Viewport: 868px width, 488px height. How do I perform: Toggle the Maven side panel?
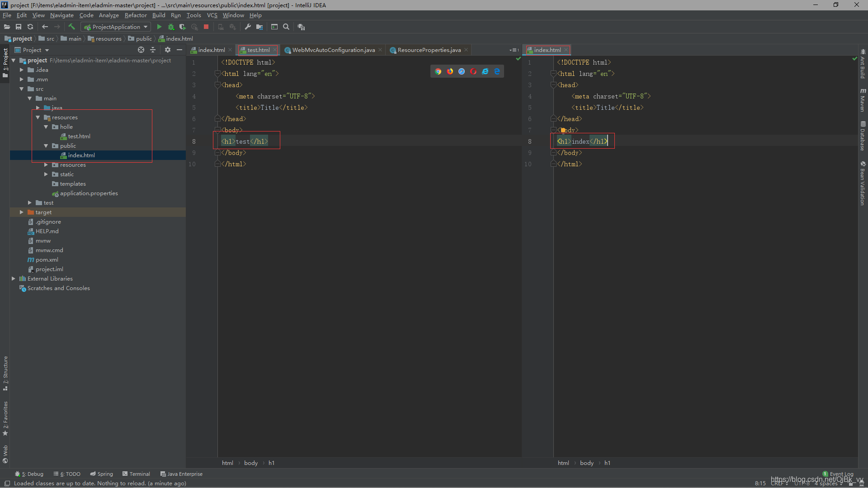tap(863, 100)
